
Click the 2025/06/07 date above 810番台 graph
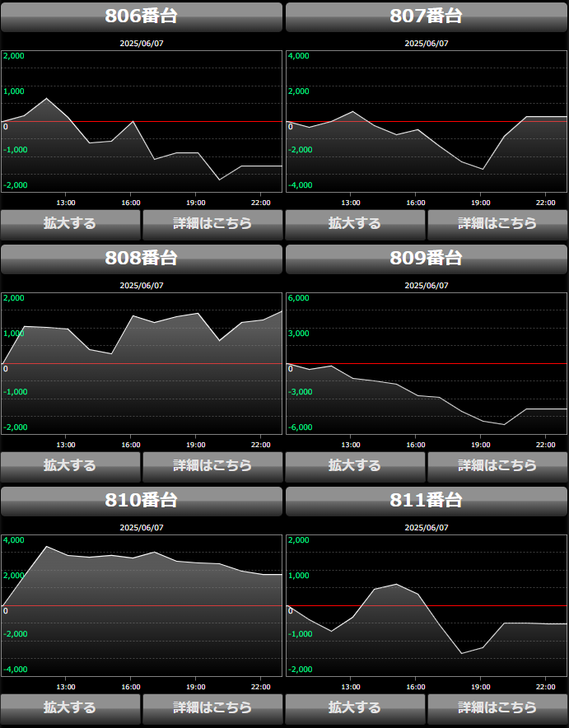[142, 527]
